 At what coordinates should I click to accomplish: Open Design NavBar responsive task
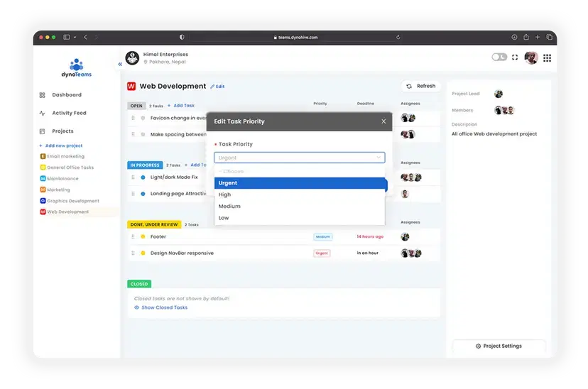click(182, 253)
